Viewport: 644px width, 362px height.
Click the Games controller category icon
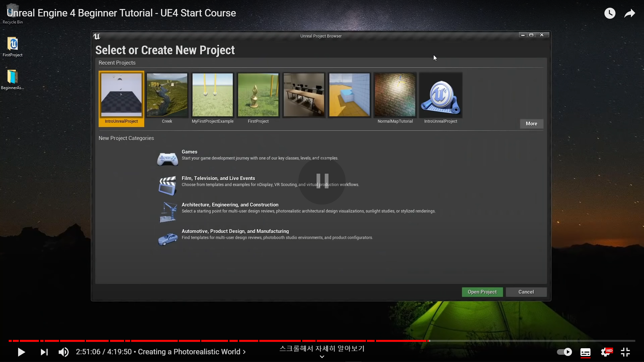[x=167, y=159]
